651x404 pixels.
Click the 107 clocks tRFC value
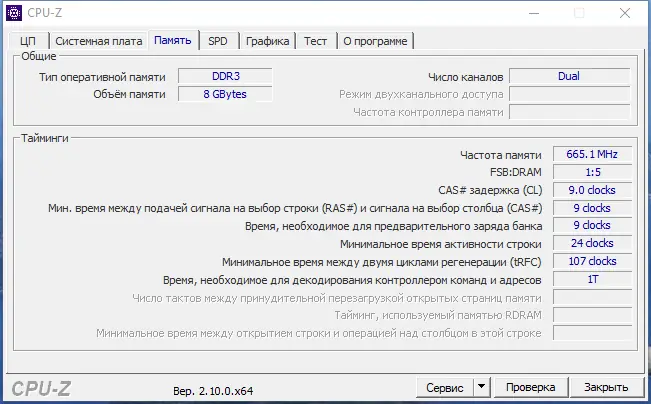point(592,262)
